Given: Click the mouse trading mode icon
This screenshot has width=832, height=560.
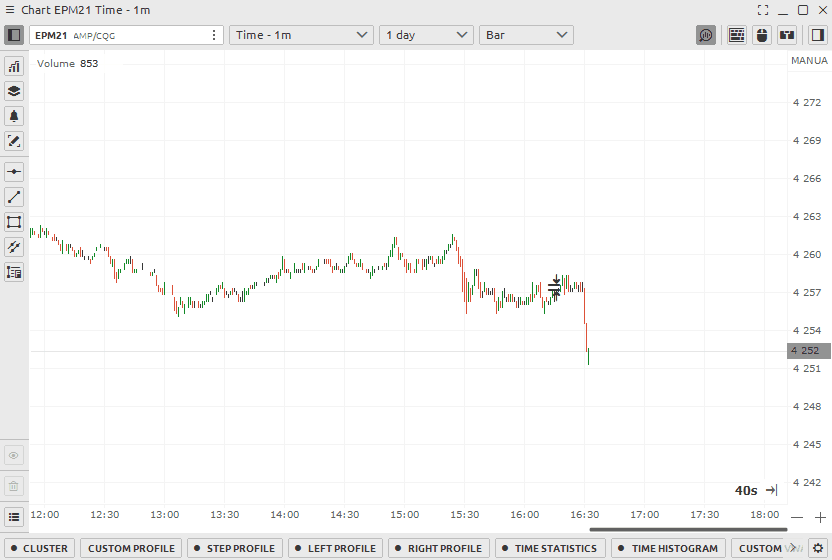Looking at the screenshot, I should point(762,35).
